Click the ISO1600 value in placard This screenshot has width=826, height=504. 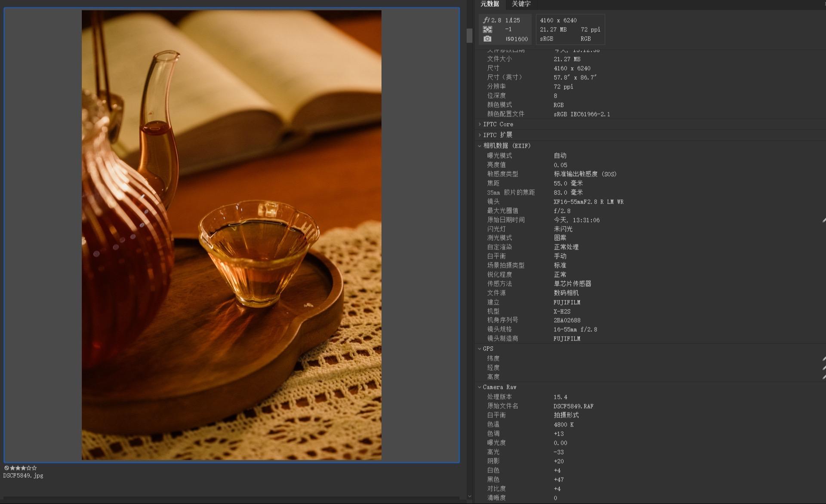(517, 39)
